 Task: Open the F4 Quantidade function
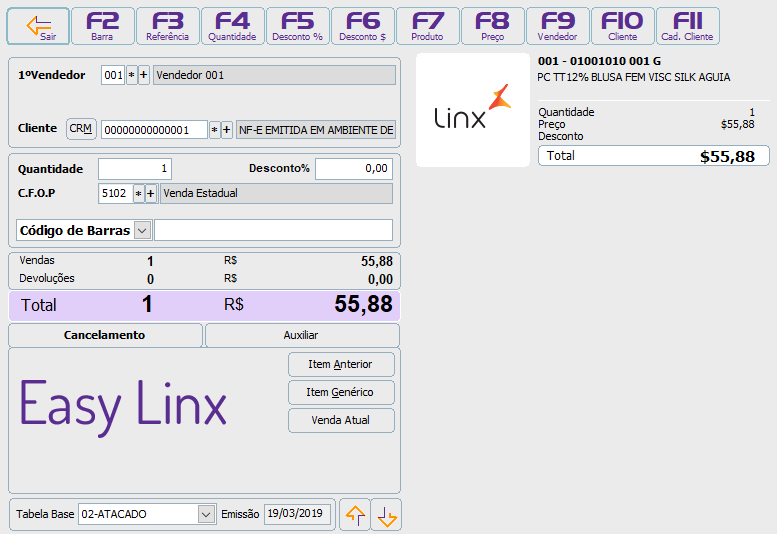point(232,26)
